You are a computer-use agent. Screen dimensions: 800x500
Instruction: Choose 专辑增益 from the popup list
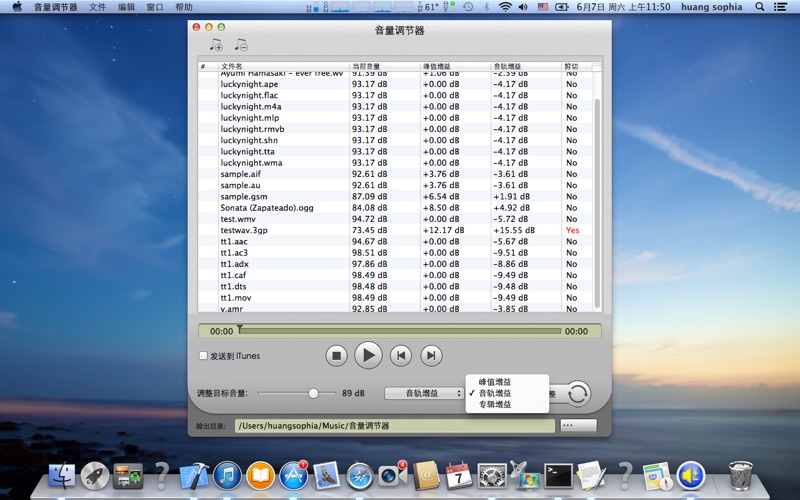495,404
